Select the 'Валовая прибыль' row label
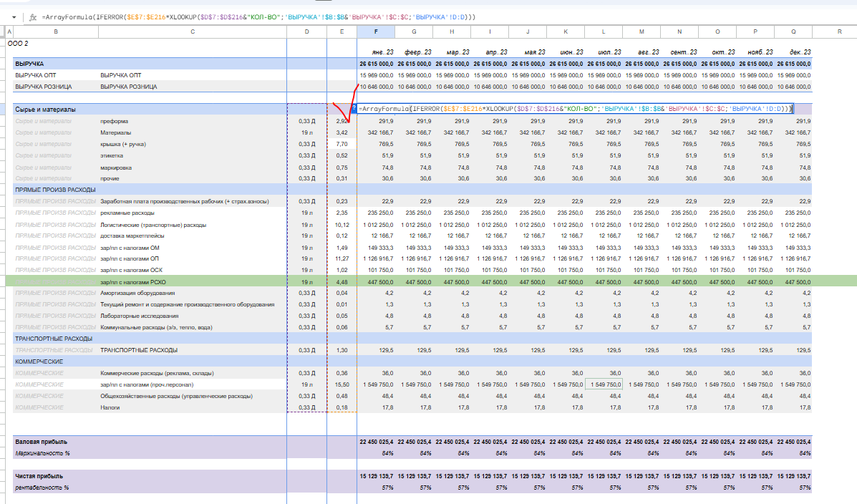857x504 pixels. [41, 442]
